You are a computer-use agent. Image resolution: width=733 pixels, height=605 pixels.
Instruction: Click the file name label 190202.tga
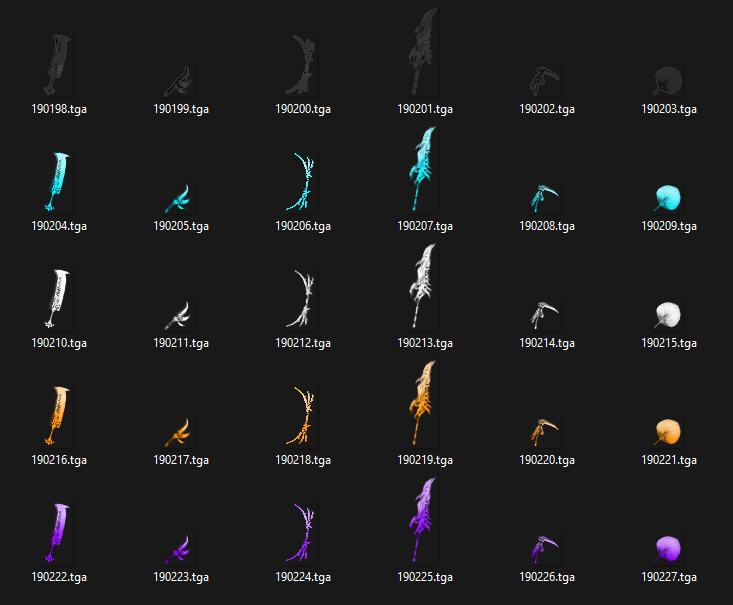(547, 109)
